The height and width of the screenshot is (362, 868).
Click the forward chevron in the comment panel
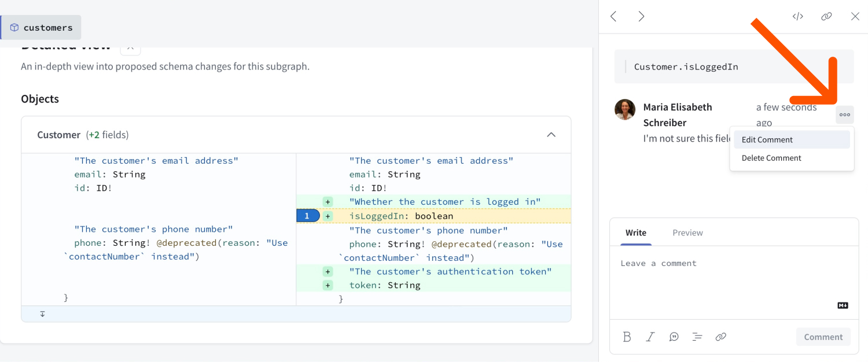(641, 16)
